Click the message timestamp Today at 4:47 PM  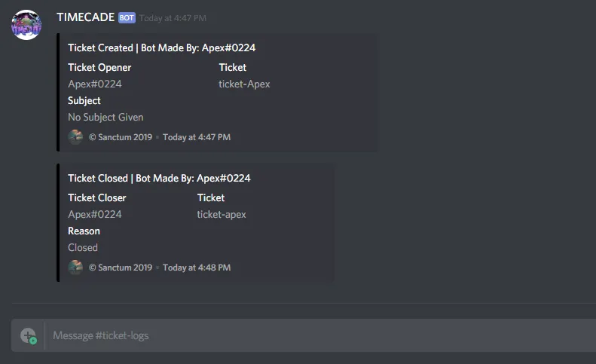coord(173,18)
